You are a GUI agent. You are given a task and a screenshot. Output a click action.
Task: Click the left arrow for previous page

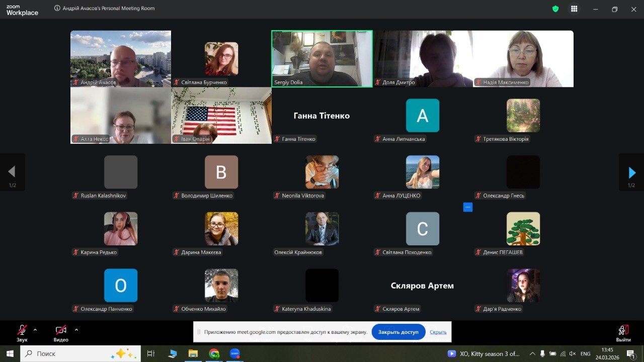coord(12,172)
